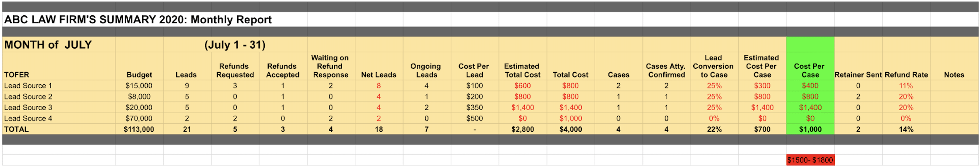Viewport: 980px width, 168px height.
Task: Select the $4,000 Total Cost cell
Action: (x=571, y=129)
